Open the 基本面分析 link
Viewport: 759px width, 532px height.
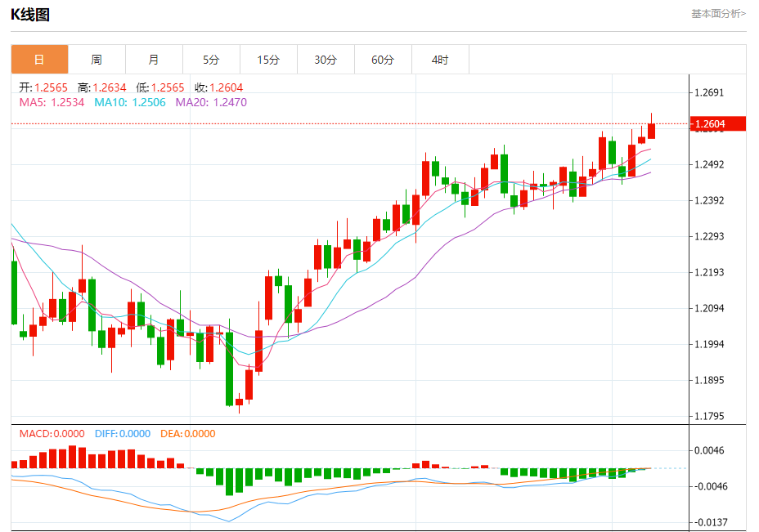pos(718,14)
